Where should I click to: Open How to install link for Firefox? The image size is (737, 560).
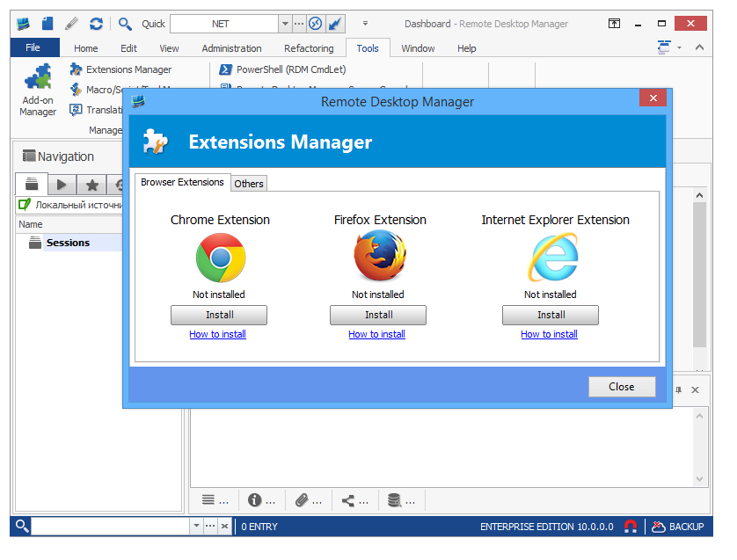pyautogui.click(x=377, y=334)
